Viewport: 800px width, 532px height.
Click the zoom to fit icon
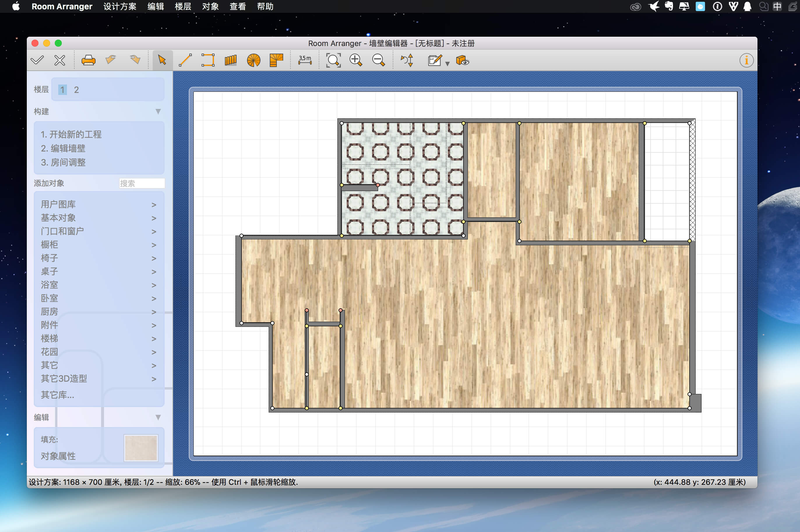pyautogui.click(x=333, y=60)
